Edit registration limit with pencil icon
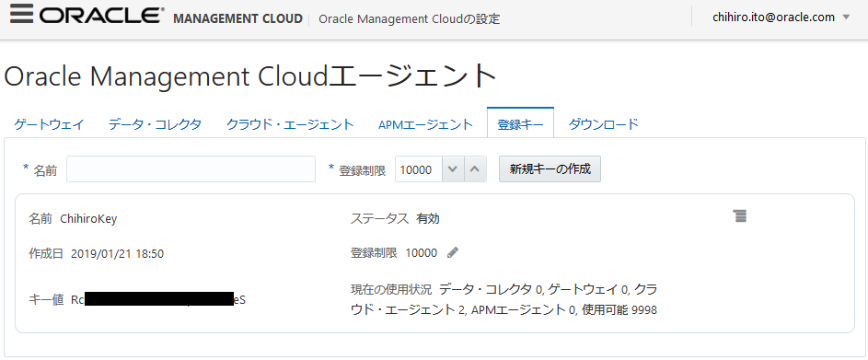 [x=453, y=252]
